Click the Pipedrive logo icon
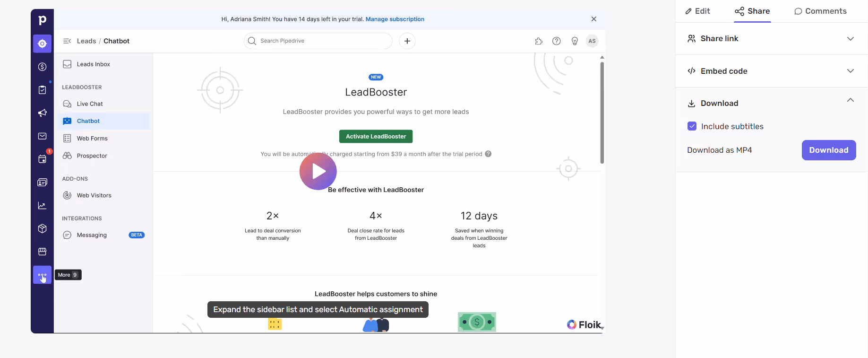Image resolution: width=868 pixels, height=358 pixels. (x=42, y=20)
